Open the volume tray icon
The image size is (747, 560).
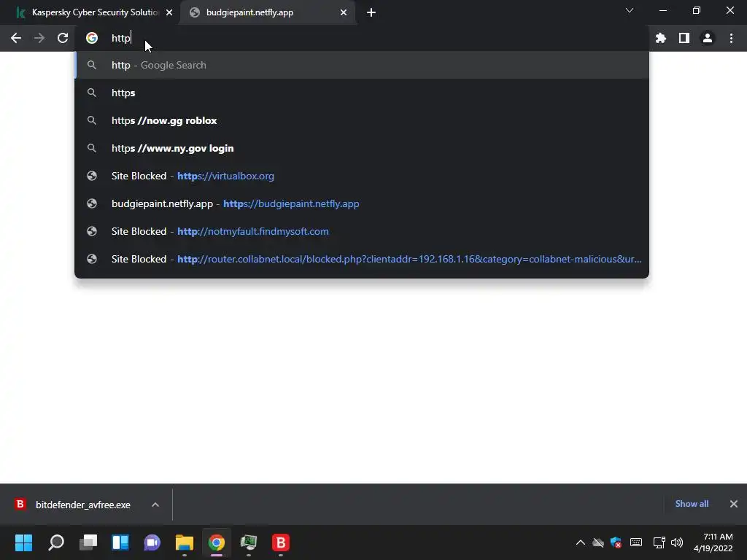(x=676, y=542)
